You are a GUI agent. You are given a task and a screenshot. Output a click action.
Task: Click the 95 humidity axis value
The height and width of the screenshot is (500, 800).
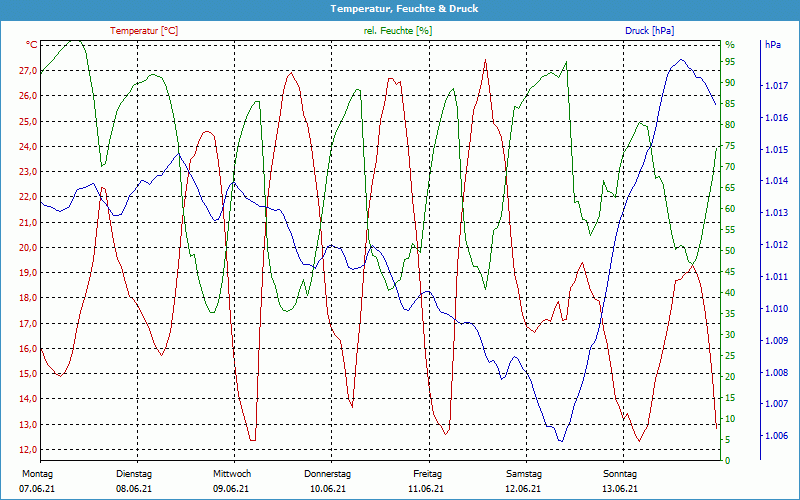click(x=730, y=62)
